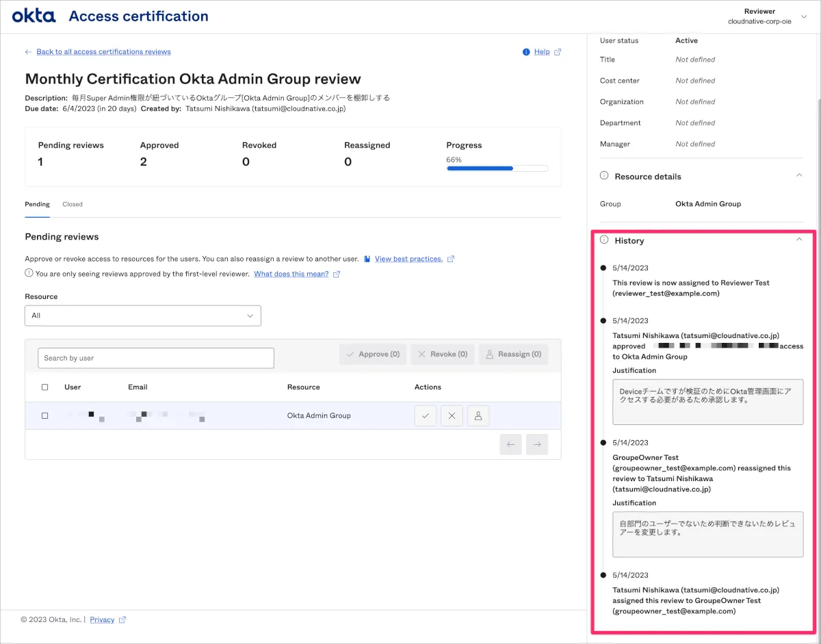821x644 pixels.
Task: Click the History section info icon
Action: tap(604, 240)
